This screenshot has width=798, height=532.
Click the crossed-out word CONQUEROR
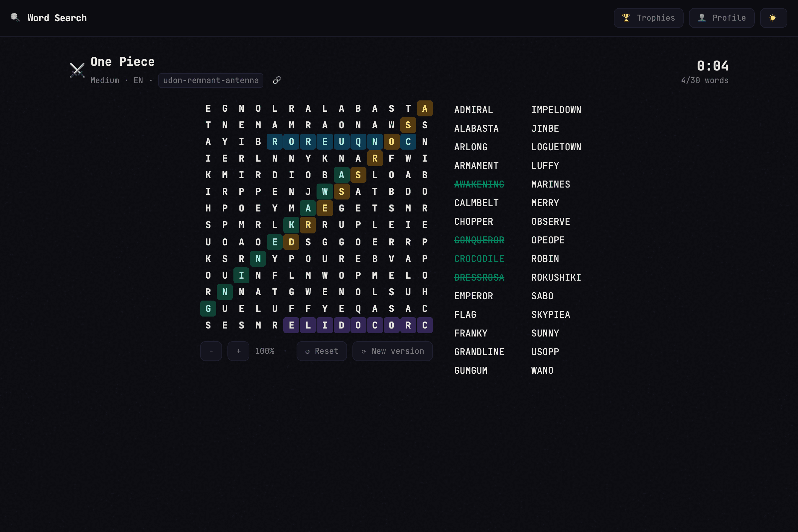click(x=479, y=240)
